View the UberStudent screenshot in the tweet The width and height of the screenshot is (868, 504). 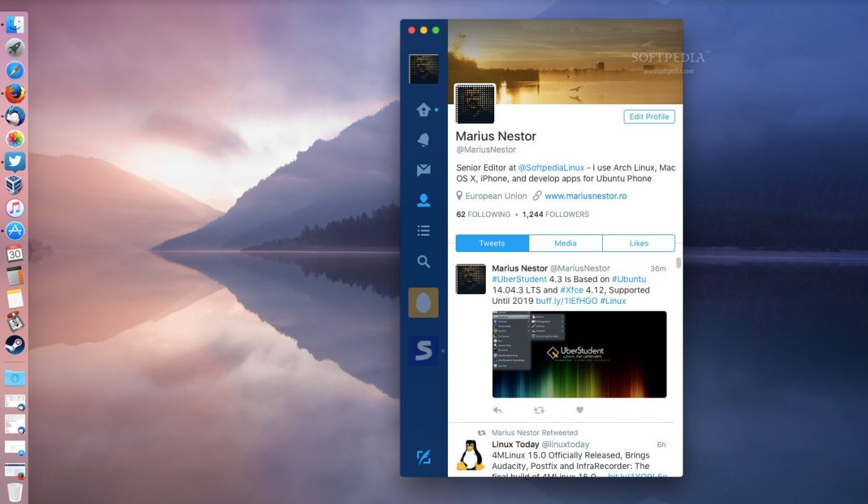click(x=580, y=354)
